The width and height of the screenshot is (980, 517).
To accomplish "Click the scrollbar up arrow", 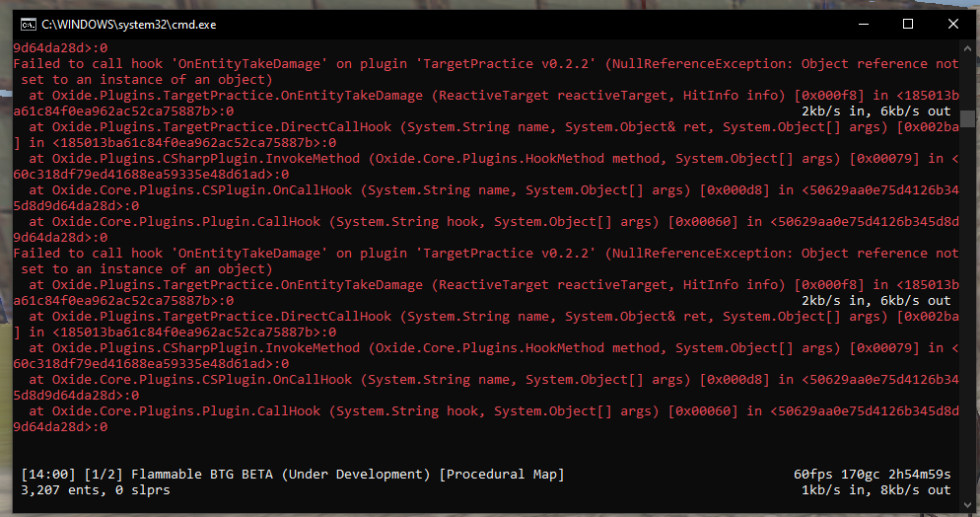I will click(967, 47).
